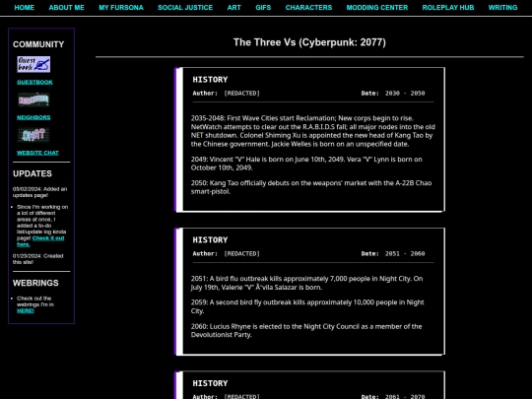532x399 pixels.
Task: Click the WEBRINGS sidebar heading
Action: coord(35,283)
